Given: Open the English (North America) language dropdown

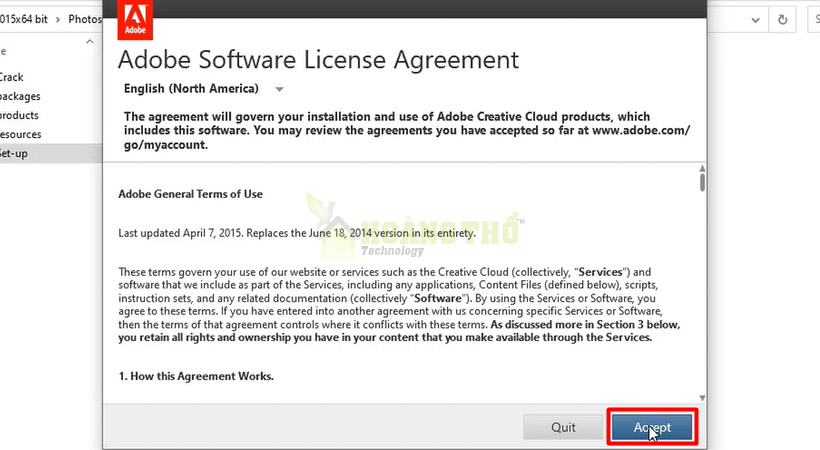Looking at the screenshot, I should (x=203, y=89).
